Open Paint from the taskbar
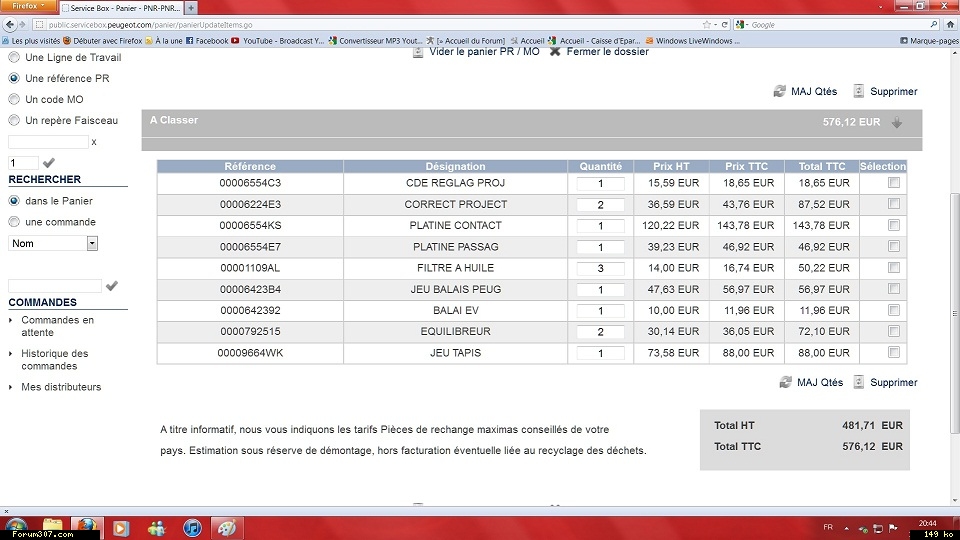This screenshot has width=960, height=540. pos(227,528)
